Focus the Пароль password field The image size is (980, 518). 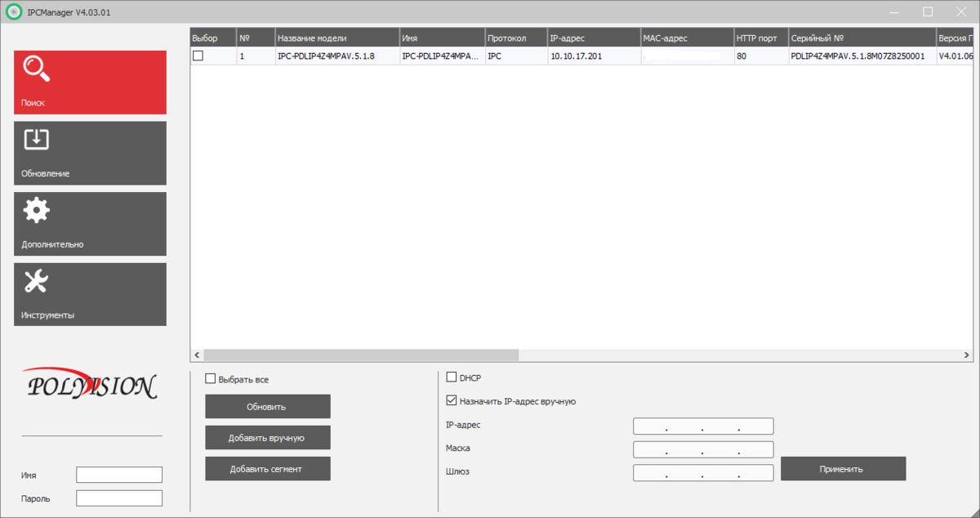click(119, 498)
